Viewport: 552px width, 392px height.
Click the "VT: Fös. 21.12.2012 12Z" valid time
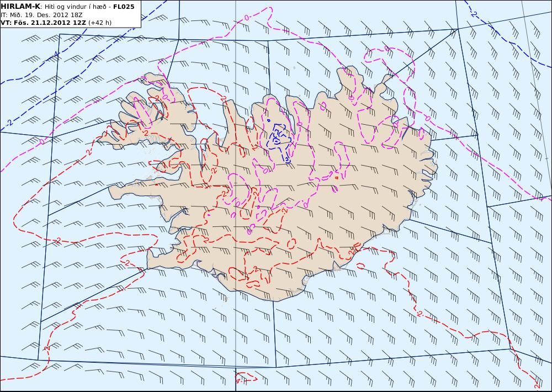click(x=43, y=23)
